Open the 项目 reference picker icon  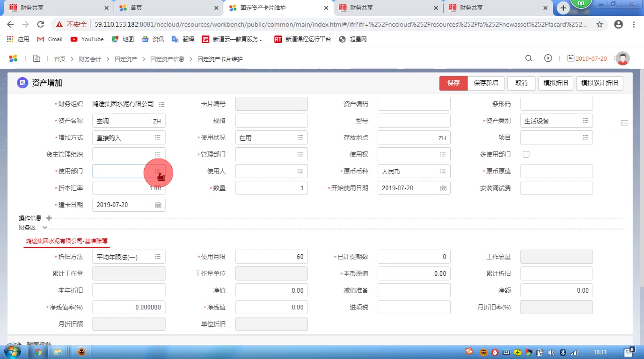pos(585,137)
